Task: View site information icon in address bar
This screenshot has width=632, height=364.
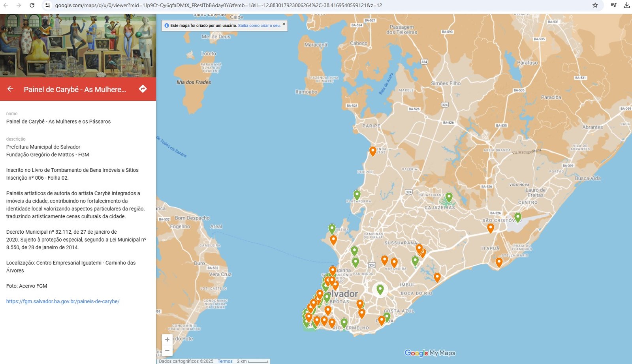Action: 47,5
